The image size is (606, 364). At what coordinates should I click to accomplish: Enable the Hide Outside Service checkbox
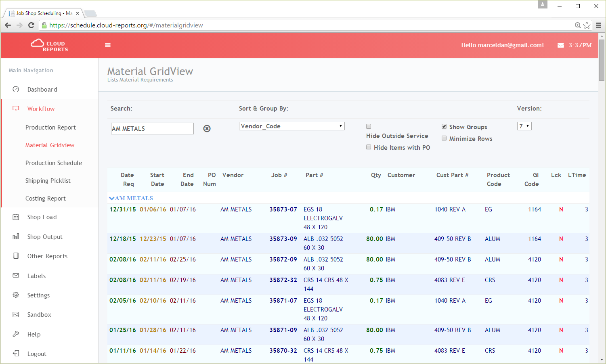pos(369,126)
